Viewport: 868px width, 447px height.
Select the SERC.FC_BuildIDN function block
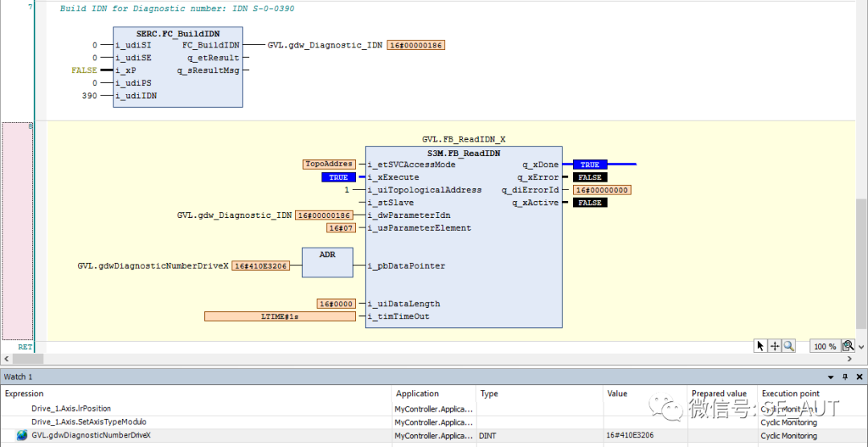click(178, 34)
